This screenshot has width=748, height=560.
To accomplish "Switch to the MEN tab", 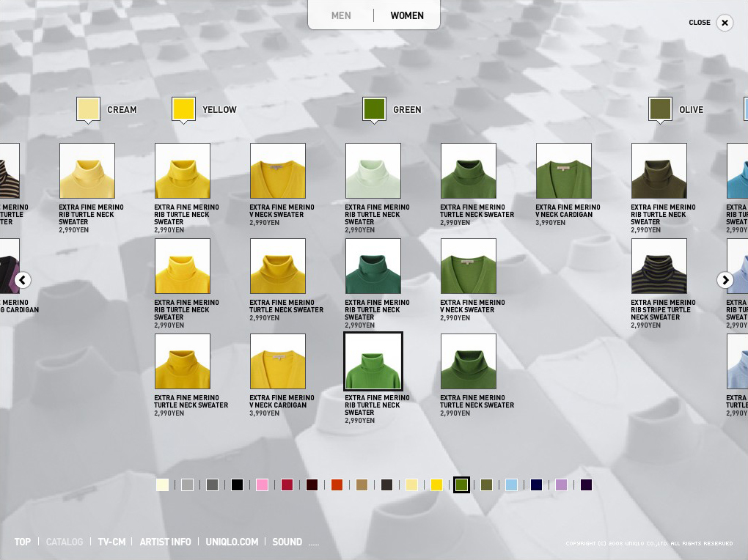I will click(341, 15).
